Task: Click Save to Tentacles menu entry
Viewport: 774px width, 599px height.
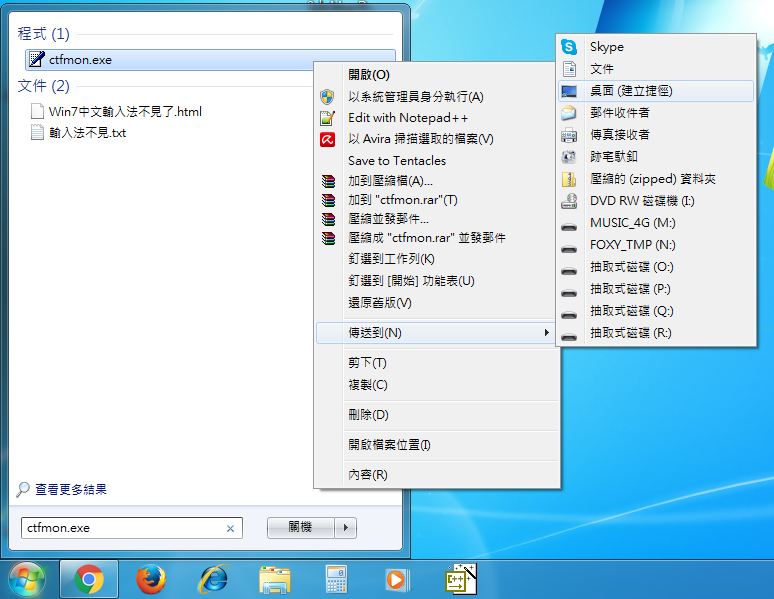Action: pyautogui.click(x=397, y=161)
